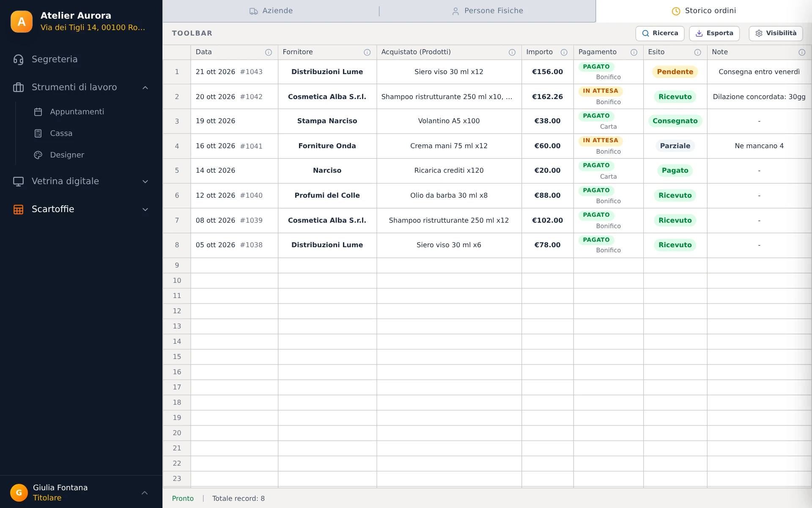Click the Consegnato status badge
Screen dimensions: 812x508
point(675,121)
